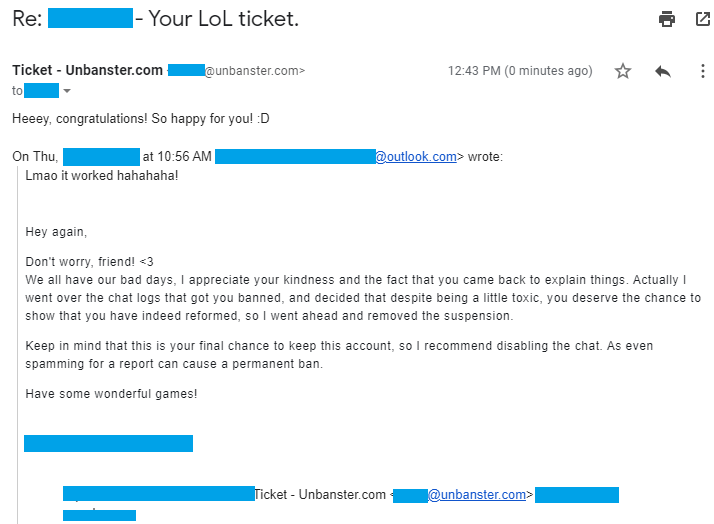Click the redacted signature bar under wonderful games
The height and width of the screenshot is (524, 714).
[108, 443]
